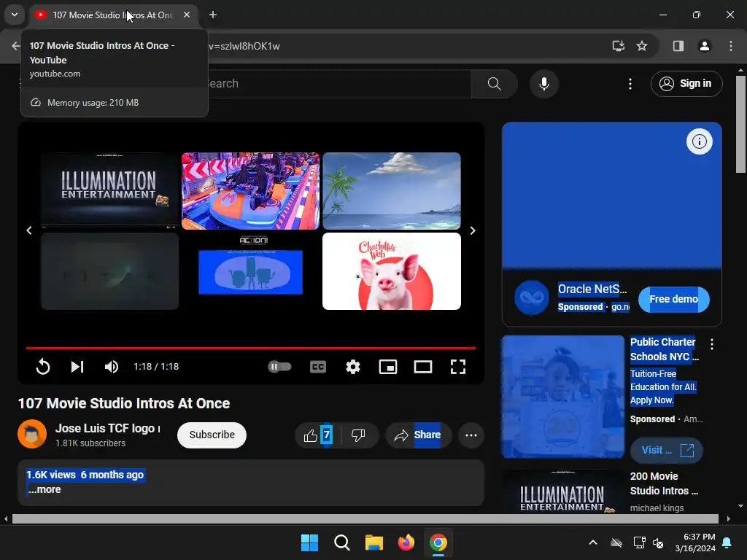Viewport: 747px width, 560px height.
Task: Sign in to YouTube
Action: point(686,84)
